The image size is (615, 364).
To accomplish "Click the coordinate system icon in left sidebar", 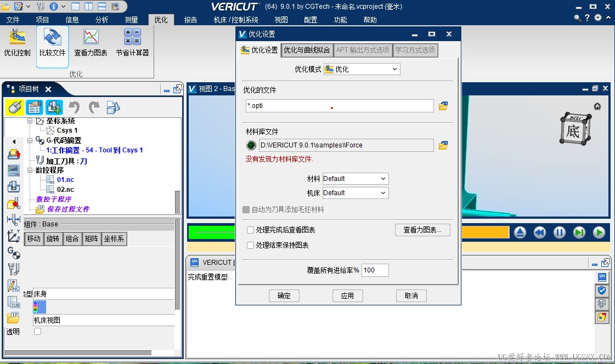I will (14, 236).
